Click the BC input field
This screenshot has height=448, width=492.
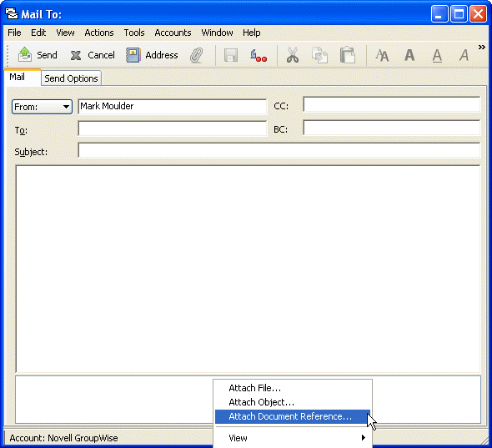pyautogui.click(x=391, y=128)
